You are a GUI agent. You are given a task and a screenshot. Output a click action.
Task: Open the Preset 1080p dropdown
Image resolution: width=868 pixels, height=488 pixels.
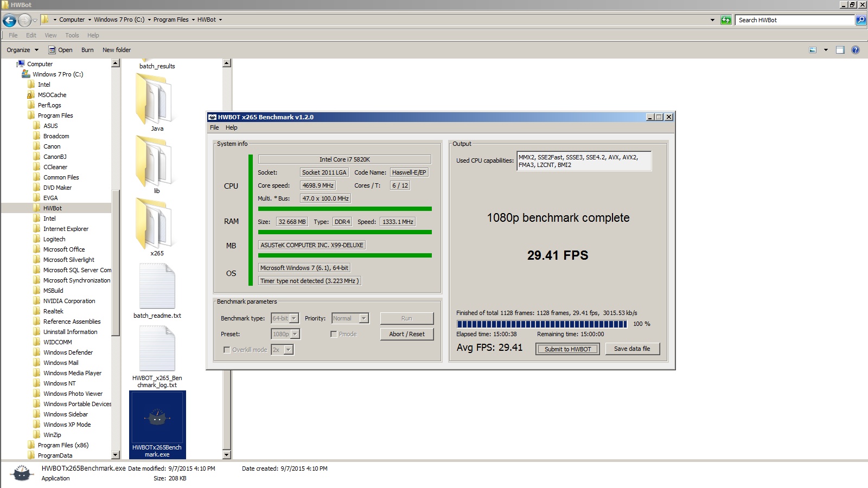pyautogui.click(x=295, y=334)
